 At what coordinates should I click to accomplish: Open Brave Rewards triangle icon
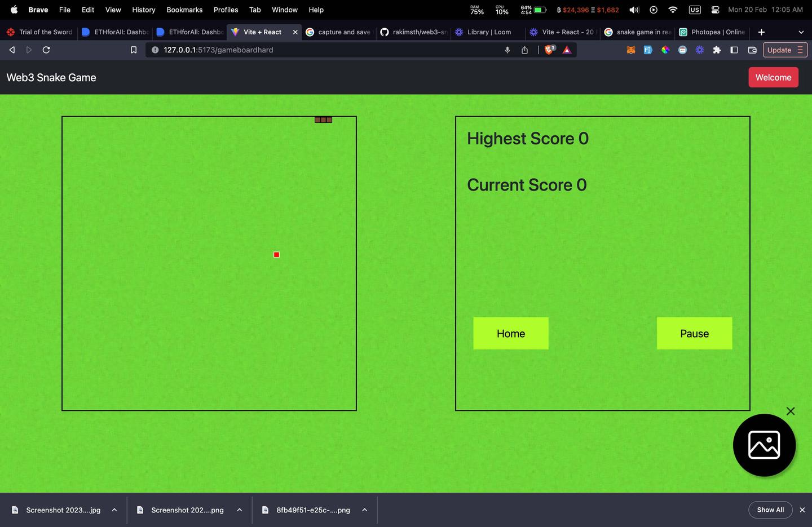[567, 50]
